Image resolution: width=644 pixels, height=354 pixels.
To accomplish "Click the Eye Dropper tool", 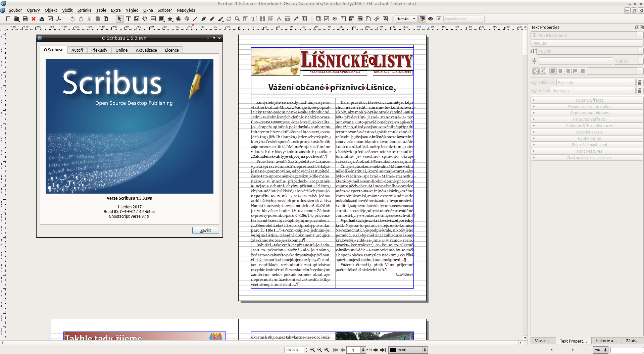I will tap(296, 19).
